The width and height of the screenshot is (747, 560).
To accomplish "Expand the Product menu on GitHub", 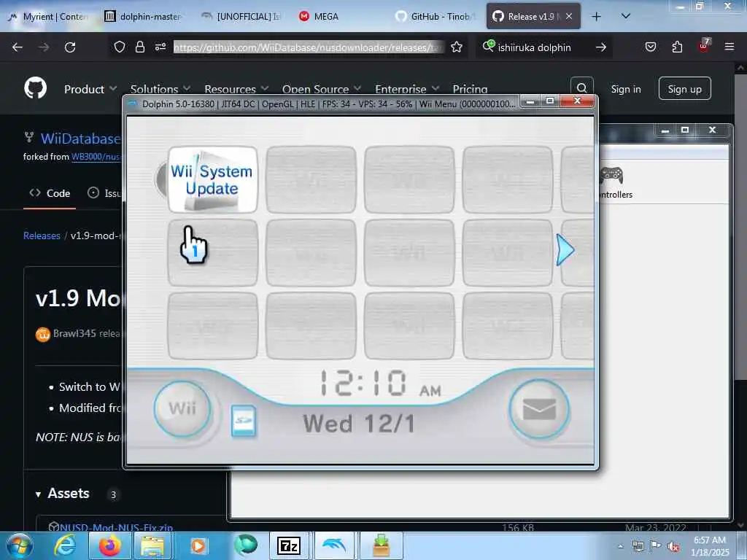I will coord(90,89).
